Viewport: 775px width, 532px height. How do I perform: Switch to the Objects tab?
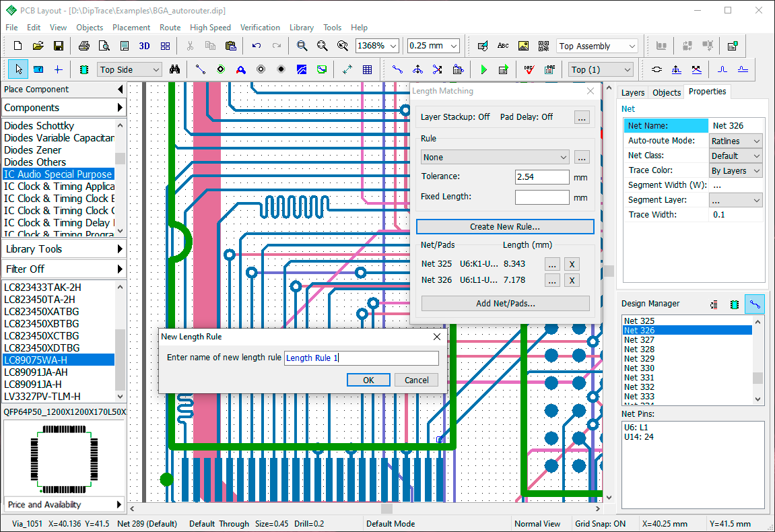(x=667, y=92)
